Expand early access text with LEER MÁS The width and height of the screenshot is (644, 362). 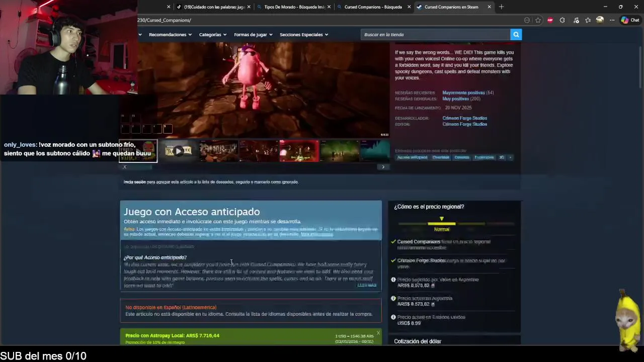click(x=367, y=285)
